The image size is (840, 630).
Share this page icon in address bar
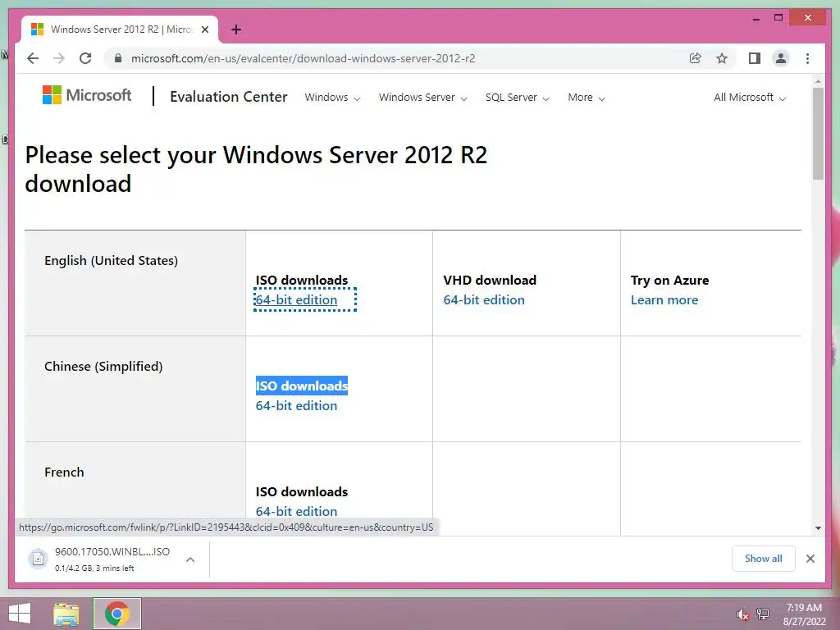[695, 58]
